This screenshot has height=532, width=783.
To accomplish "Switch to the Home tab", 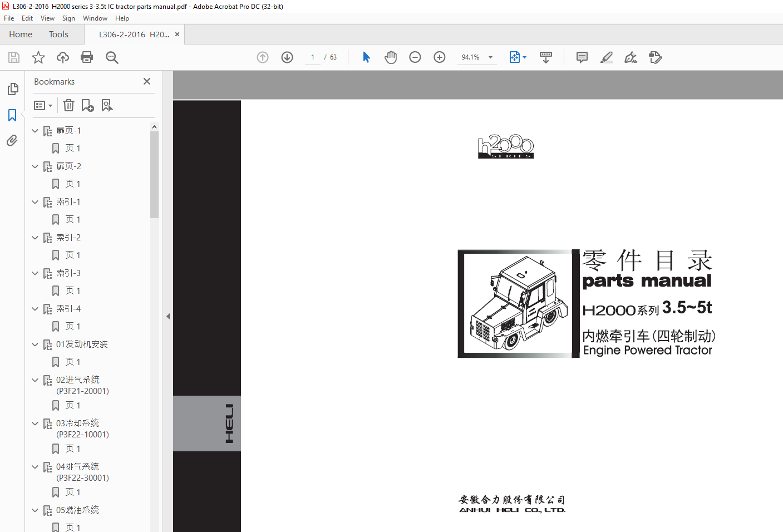I will click(21, 35).
